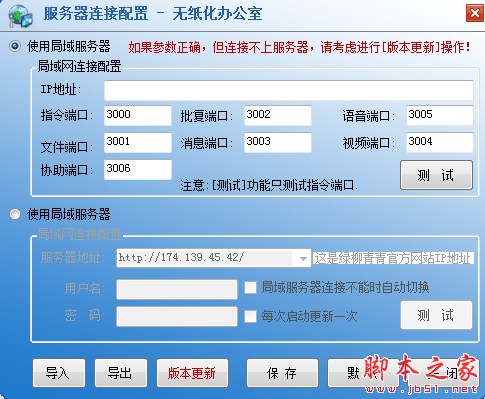Click the 批复端口 field showing 3002
This screenshot has height=399, width=485.
pos(278,115)
